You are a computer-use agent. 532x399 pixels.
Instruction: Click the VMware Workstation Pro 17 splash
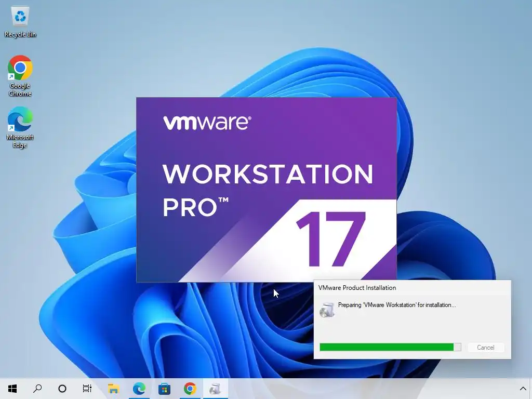[267, 190]
